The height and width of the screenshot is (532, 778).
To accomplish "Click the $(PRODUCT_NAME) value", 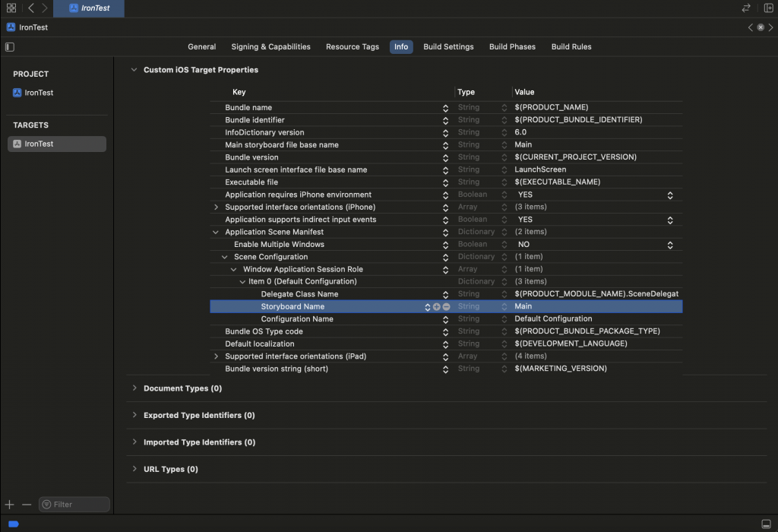I will [552, 107].
